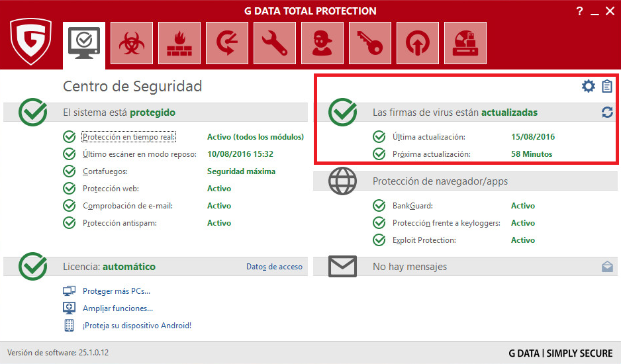Image resolution: width=621 pixels, height=364 pixels.
Task: Open the parental controls icon
Action: tap(322, 43)
